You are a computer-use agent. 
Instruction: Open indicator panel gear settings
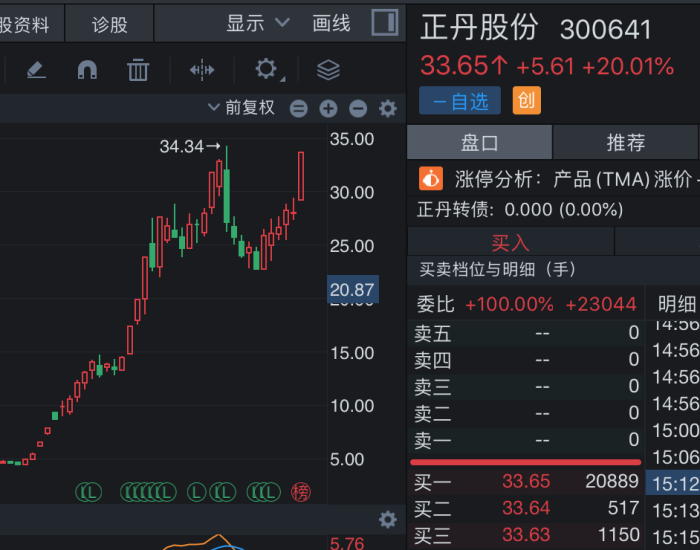tap(387, 519)
